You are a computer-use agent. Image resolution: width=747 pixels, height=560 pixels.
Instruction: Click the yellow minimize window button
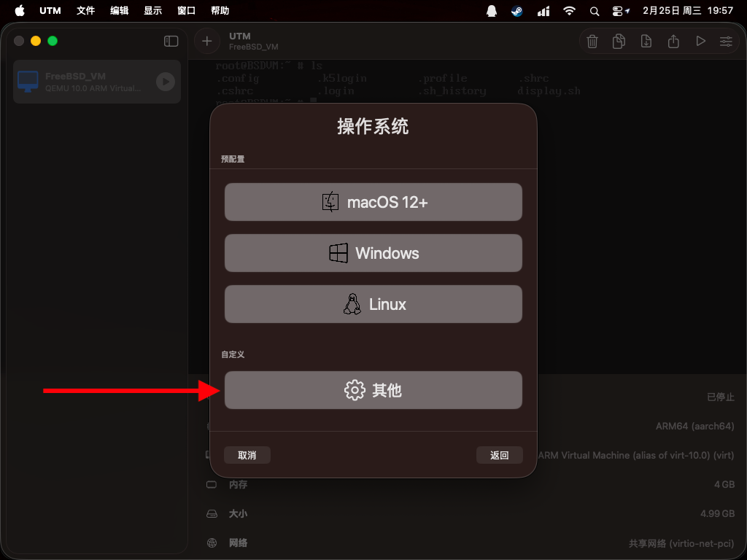(x=36, y=41)
